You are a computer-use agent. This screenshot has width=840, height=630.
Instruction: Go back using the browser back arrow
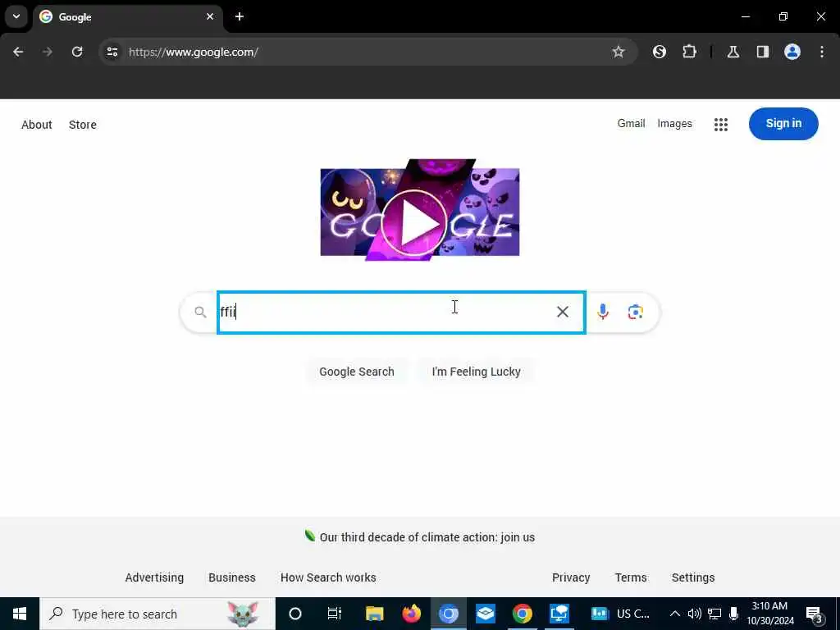tap(18, 52)
